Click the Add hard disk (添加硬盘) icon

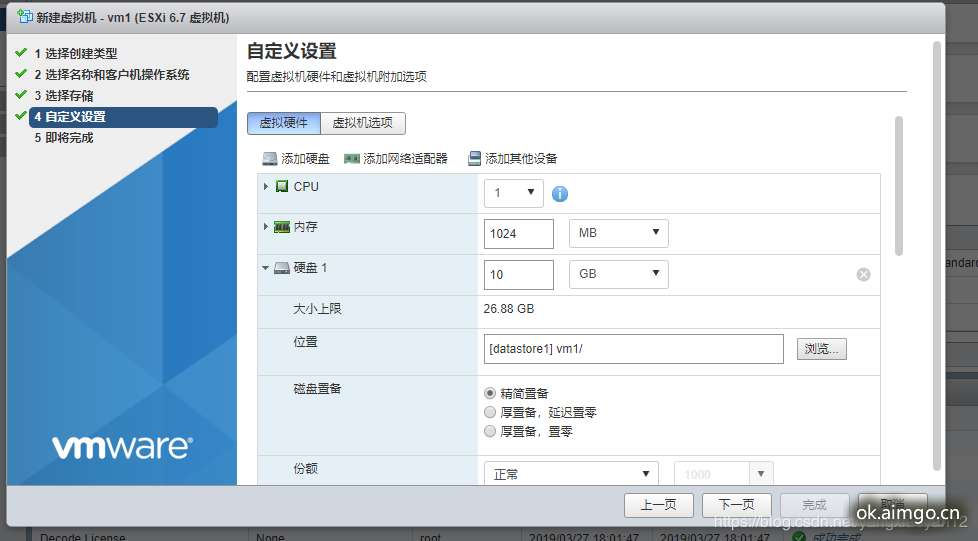pos(270,159)
